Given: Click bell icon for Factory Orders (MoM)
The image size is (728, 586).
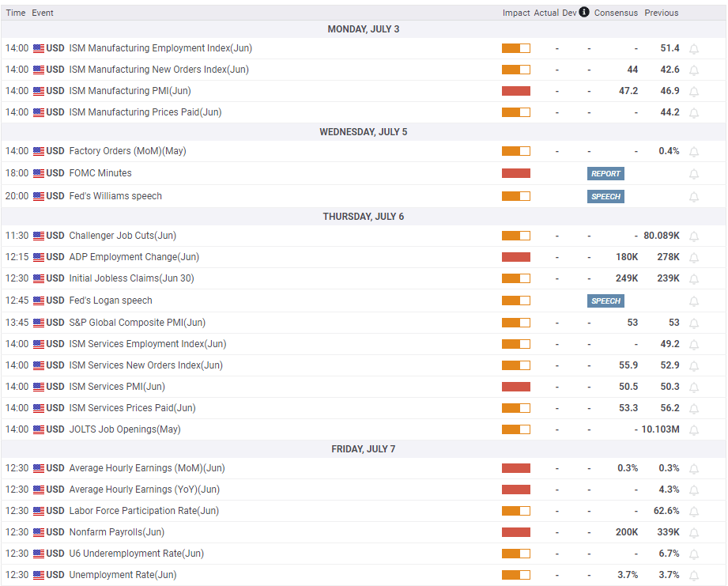Looking at the screenshot, I should pyautogui.click(x=694, y=151).
